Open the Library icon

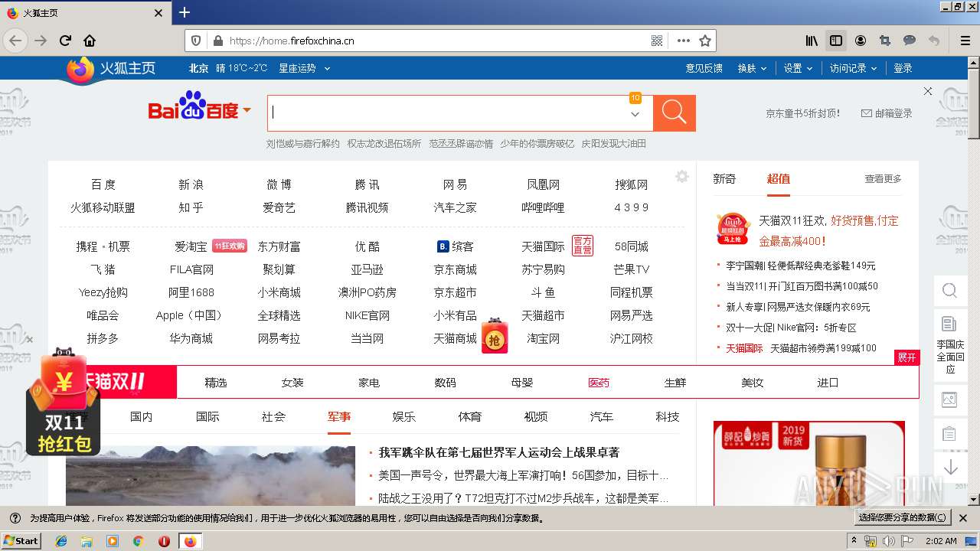tap(812, 41)
